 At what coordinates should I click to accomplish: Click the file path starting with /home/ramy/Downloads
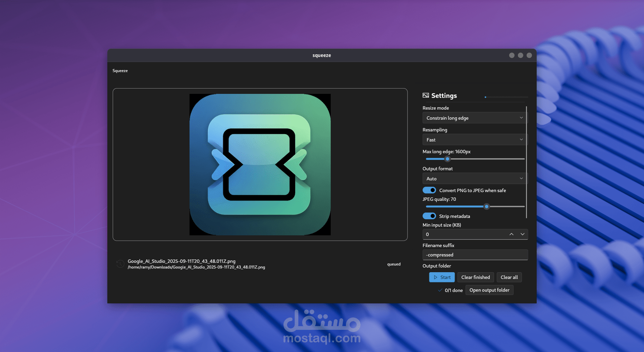pyautogui.click(x=196, y=267)
